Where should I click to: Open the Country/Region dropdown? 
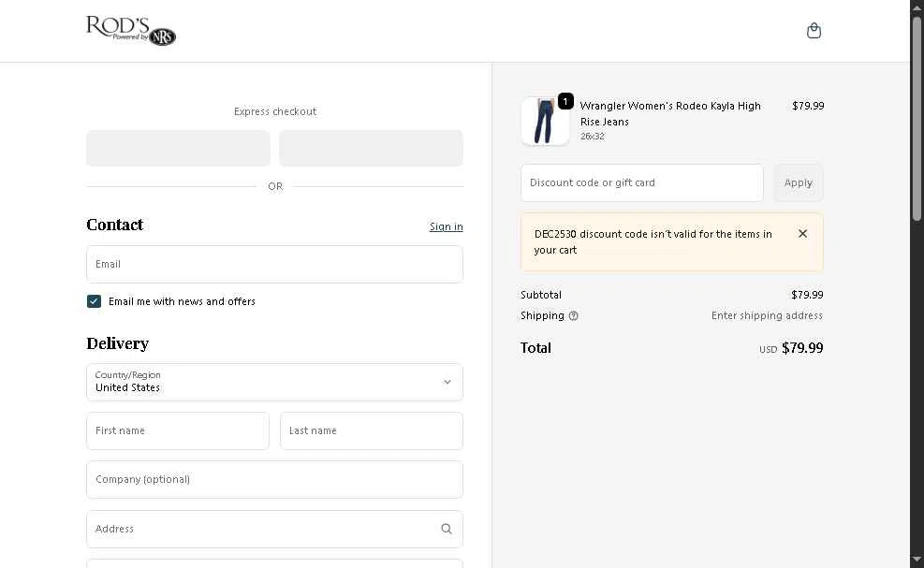(x=274, y=383)
